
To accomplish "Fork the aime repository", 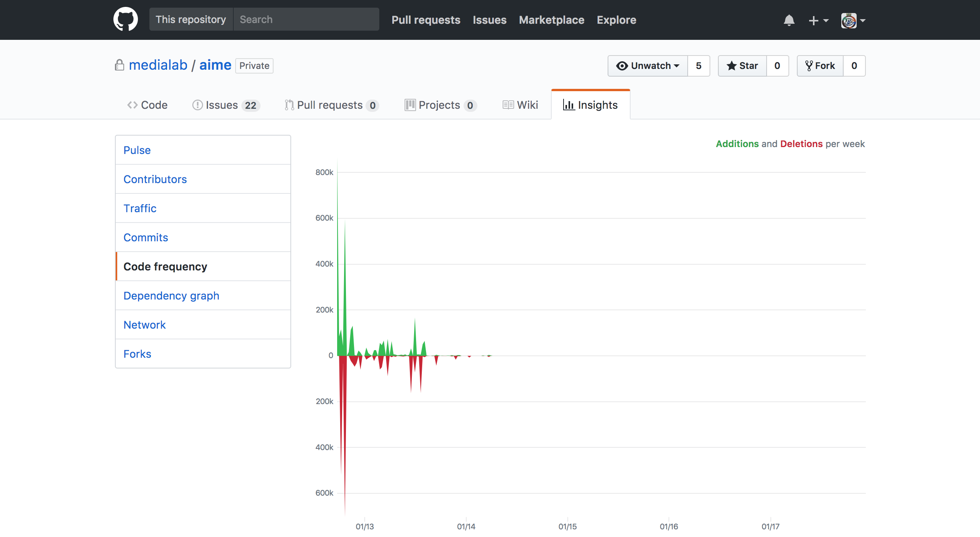I will (x=820, y=66).
